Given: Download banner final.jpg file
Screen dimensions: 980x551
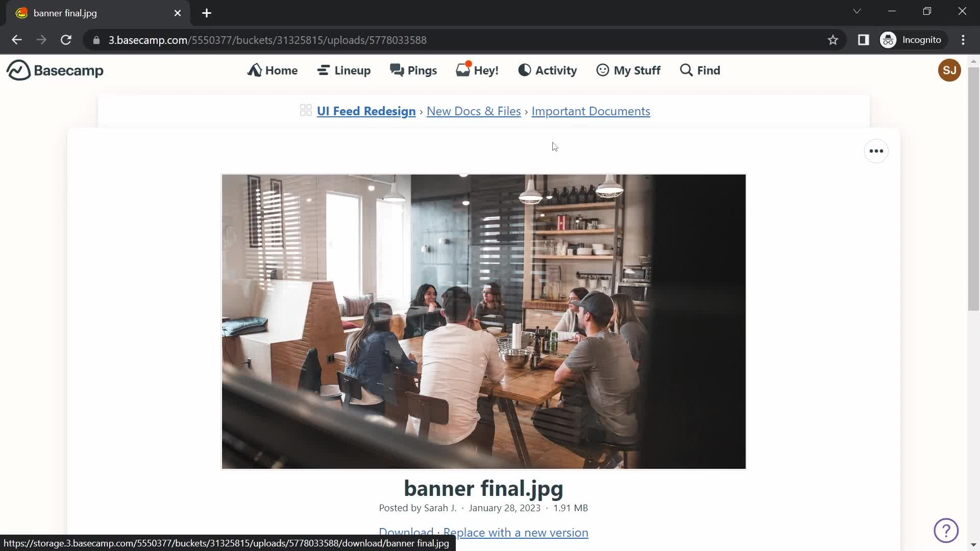Looking at the screenshot, I should click(405, 532).
